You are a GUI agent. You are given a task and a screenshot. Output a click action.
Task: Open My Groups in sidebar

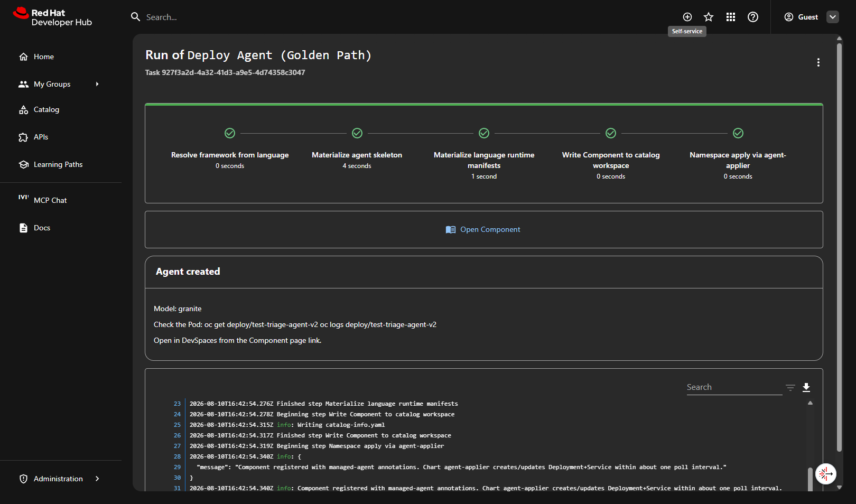pyautogui.click(x=52, y=84)
